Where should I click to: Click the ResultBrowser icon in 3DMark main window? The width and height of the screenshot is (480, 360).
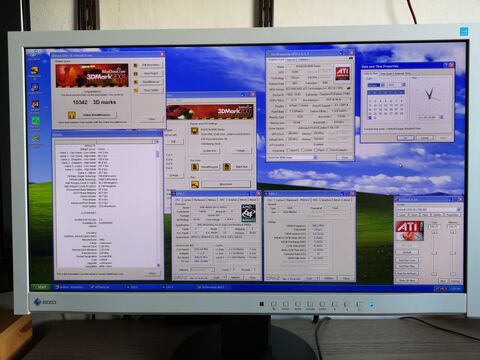(x=195, y=167)
